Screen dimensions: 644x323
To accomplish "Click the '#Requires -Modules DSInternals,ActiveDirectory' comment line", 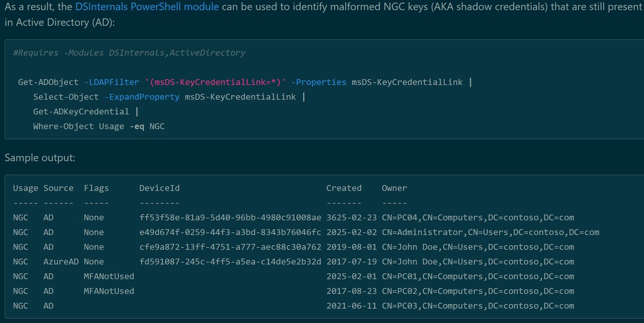I will coord(129,53).
